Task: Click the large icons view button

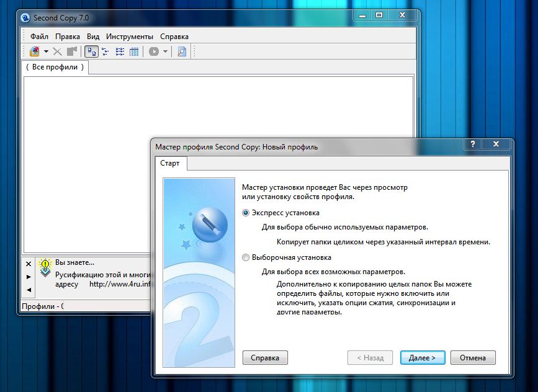Action: [91, 52]
